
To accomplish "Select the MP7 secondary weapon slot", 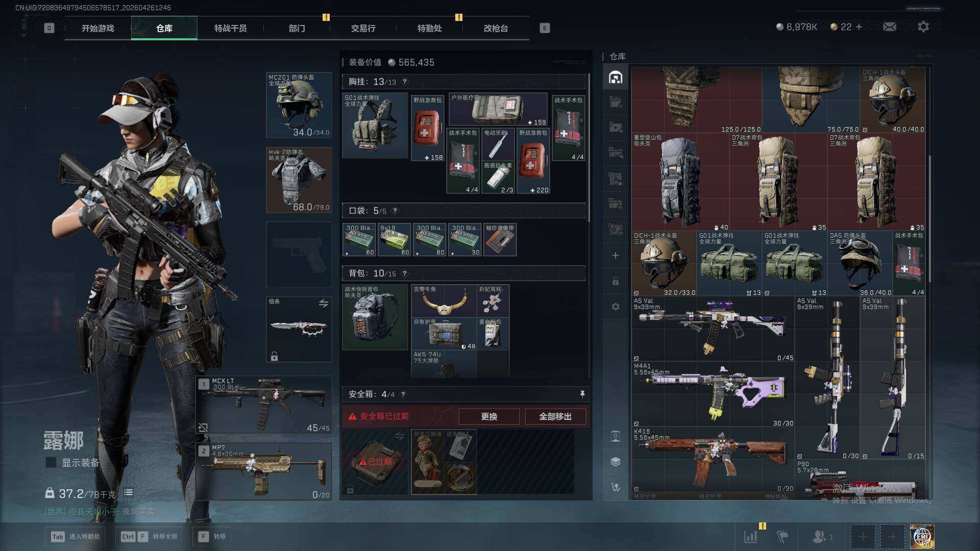I will pyautogui.click(x=264, y=471).
